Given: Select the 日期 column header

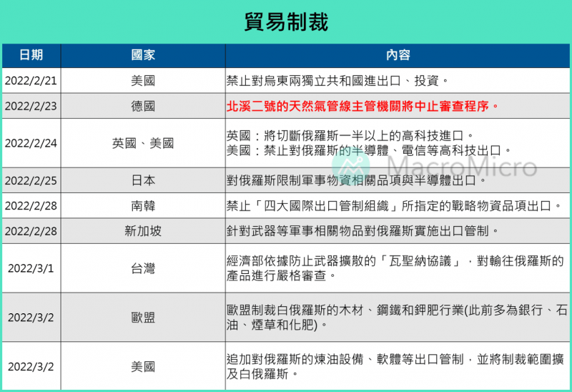Looking at the screenshot, I should 31,55.
